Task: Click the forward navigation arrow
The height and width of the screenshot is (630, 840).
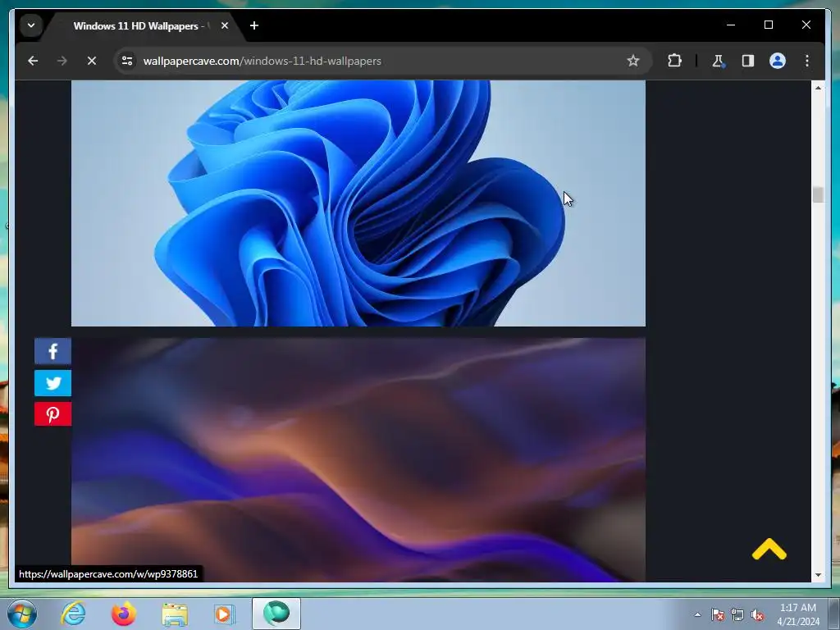Action: [x=62, y=61]
